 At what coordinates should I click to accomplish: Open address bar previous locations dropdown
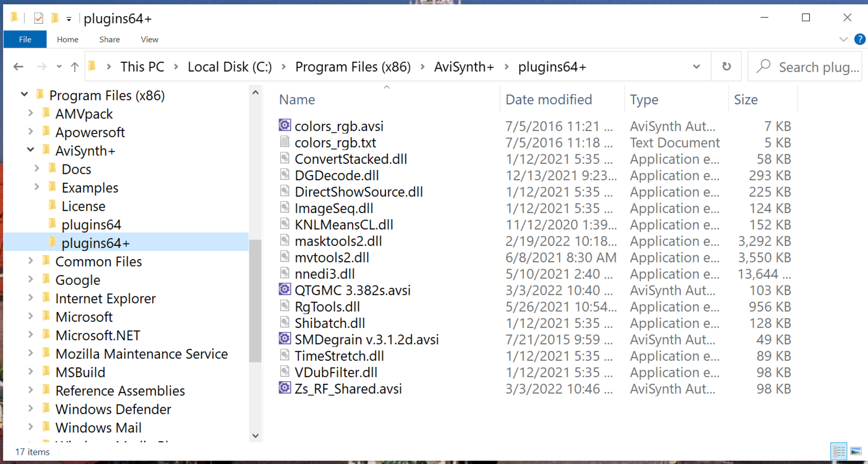[696, 66]
